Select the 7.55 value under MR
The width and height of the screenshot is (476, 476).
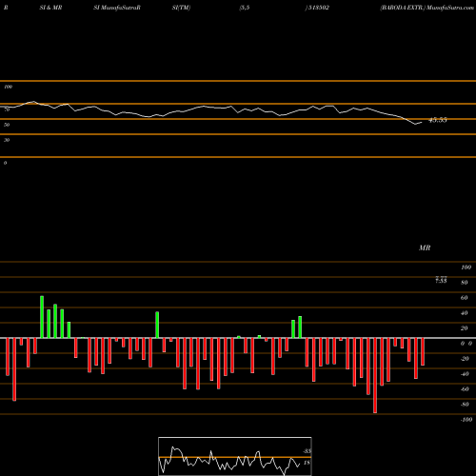point(441,281)
